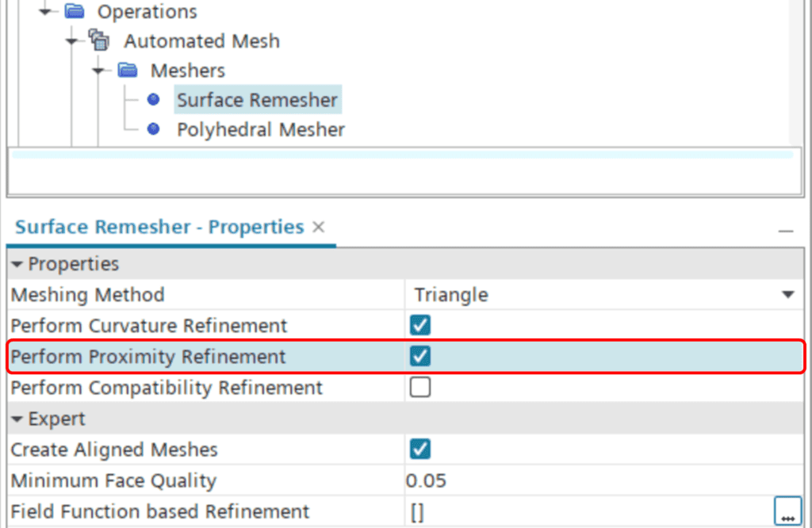Viewport: 812px width, 528px height.
Task: Click the Meshers folder icon
Action: tap(127, 71)
